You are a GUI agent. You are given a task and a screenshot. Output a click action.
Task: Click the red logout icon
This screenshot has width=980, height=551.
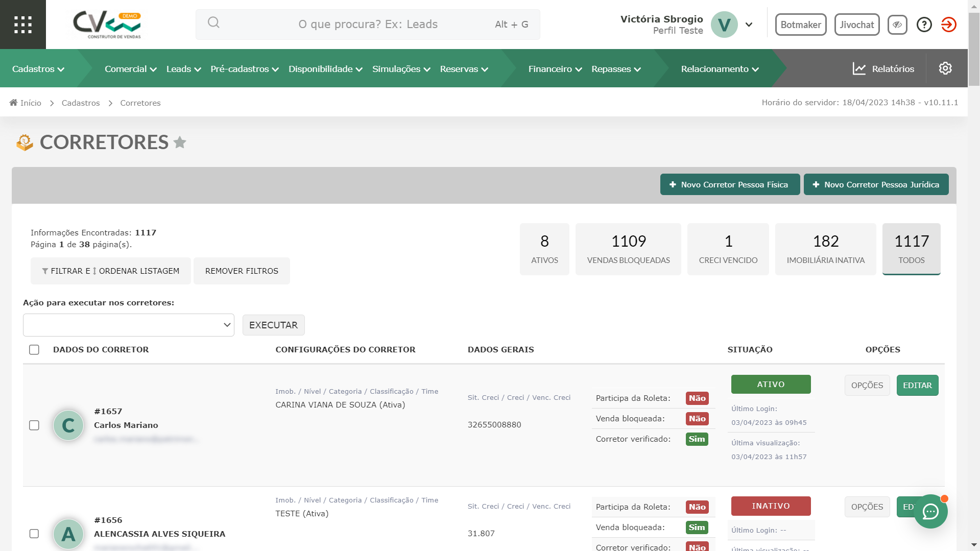(x=948, y=25)
